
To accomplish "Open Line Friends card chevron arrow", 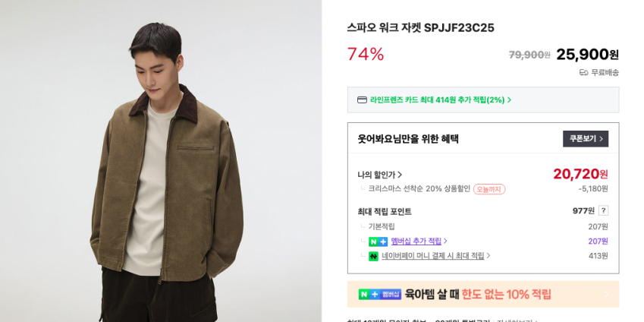I will pos(509,100).
